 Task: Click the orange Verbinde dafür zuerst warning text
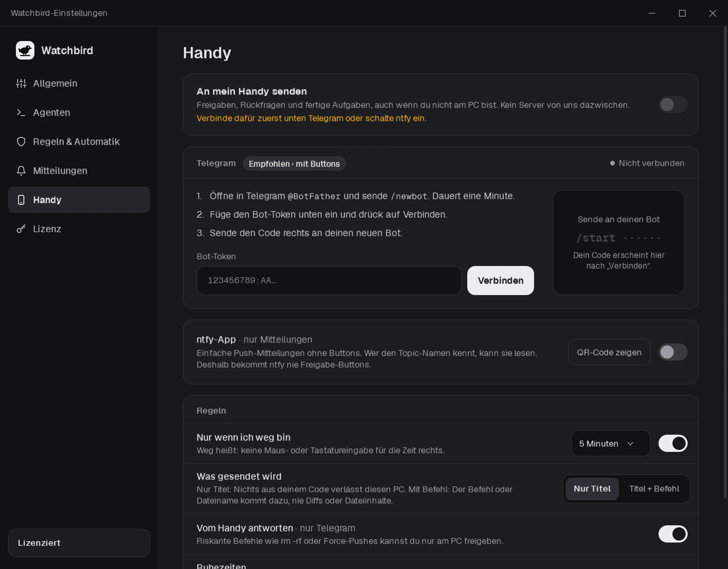[311, 118]
